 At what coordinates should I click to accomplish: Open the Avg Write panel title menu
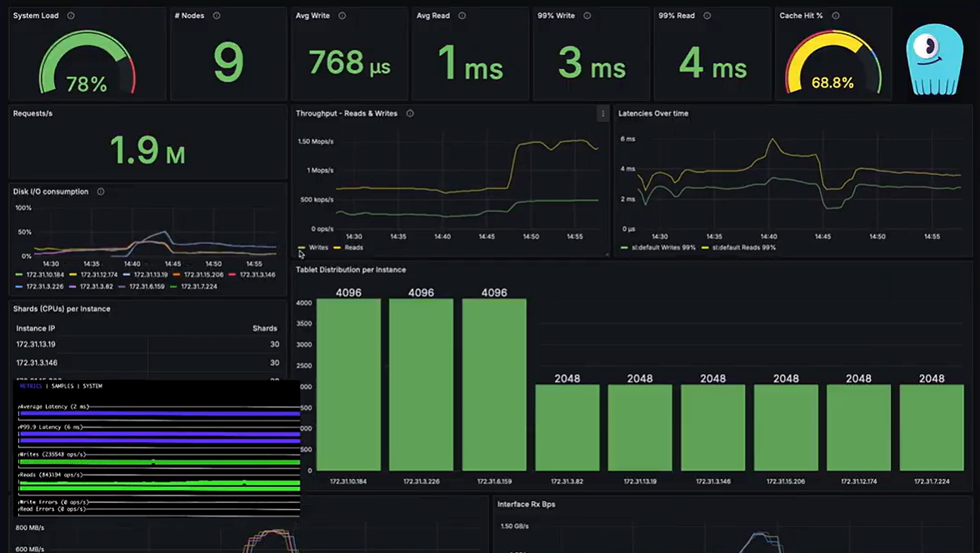tap(312, 16)
